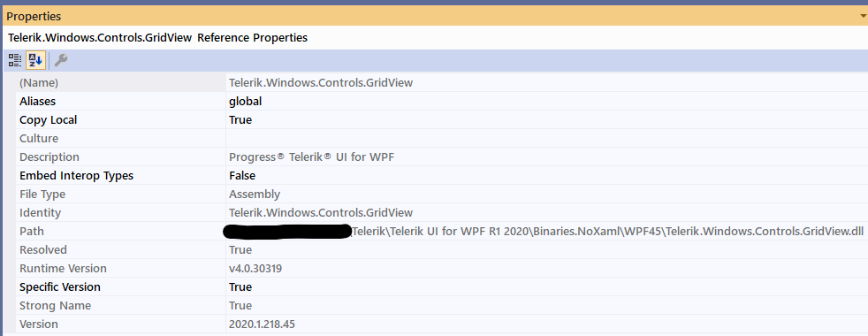Select the Description property row

[x=442, y=157]
